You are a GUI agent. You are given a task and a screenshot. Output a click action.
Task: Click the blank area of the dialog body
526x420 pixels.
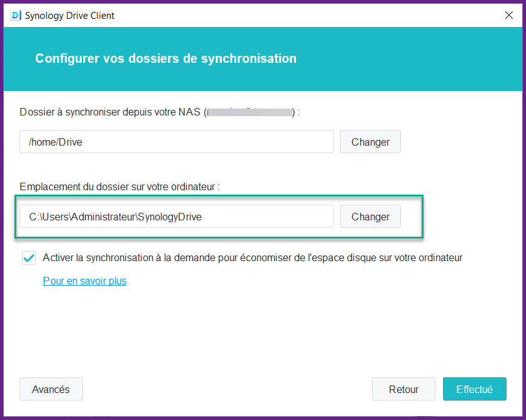click(x=264, y=333)
